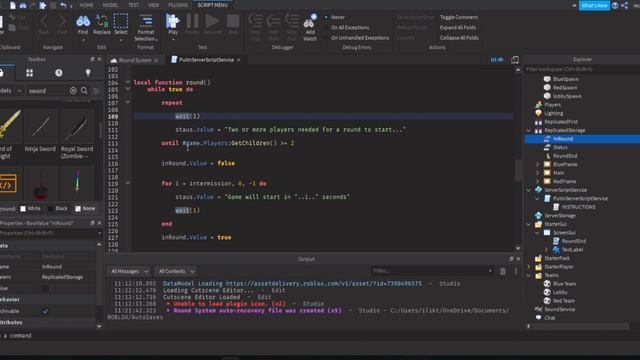This screenshot has height=360, width=640.
Task: Click the What's New button
Action: tap(594, 5)
